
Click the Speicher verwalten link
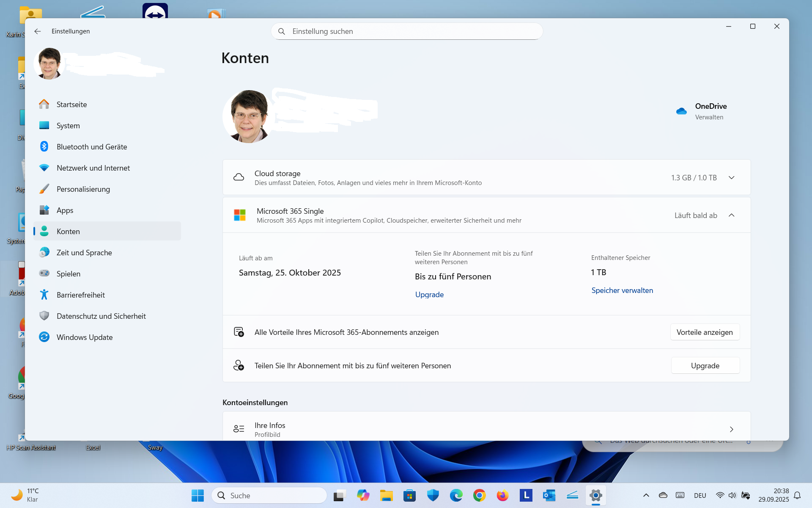[622, 290]
